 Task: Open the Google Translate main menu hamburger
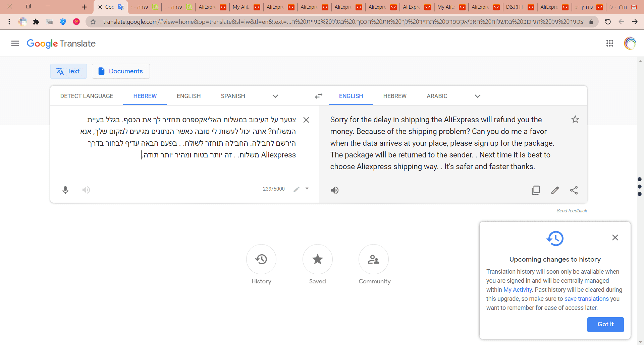[15, 43]
